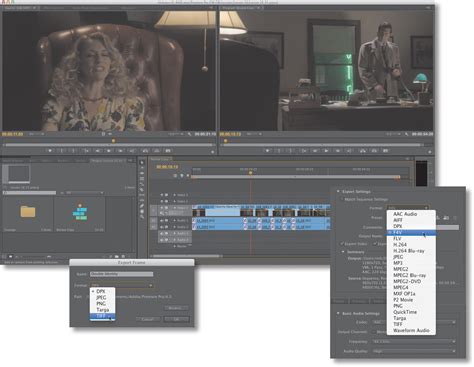Click OK in the Export Frame dialog
The height and width of the screenshot is (367, 474).
pyautogui.click(x=177, y=319)
